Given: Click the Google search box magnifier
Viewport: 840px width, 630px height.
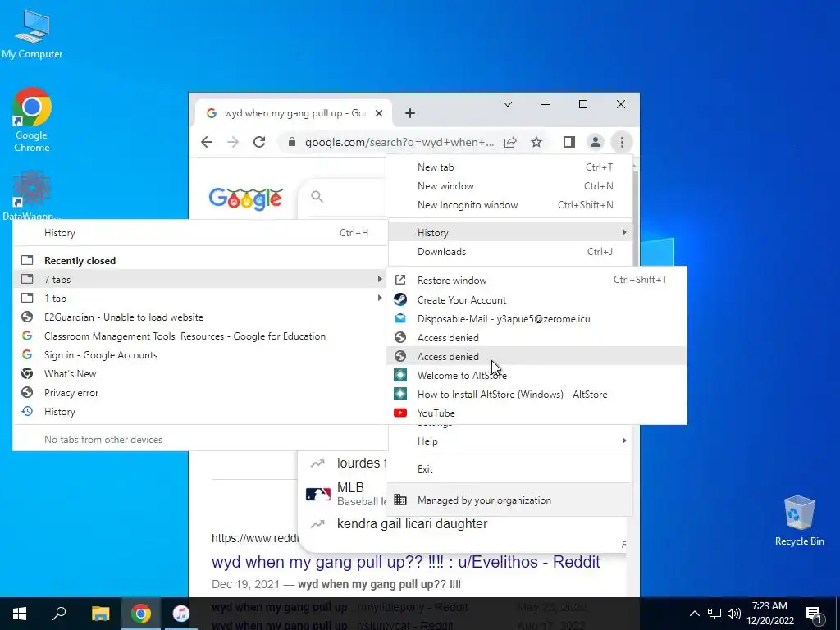Looking at the screenshot, I should [317, 197].
